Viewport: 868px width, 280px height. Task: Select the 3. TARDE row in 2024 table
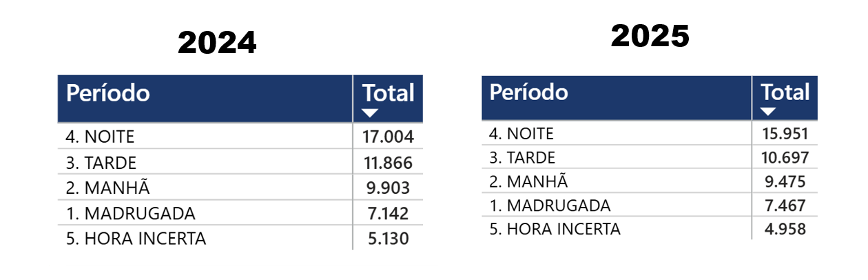[240, 163]
